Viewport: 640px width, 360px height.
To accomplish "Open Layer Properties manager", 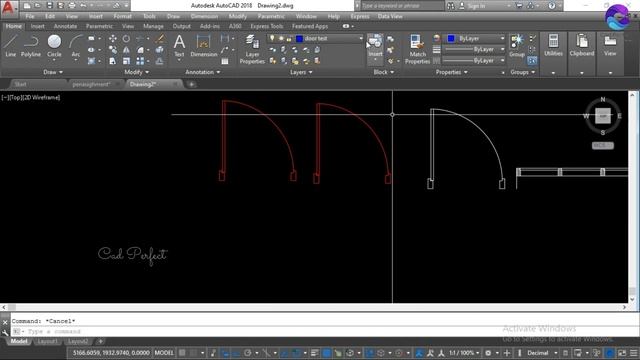I will pos(252,49).
